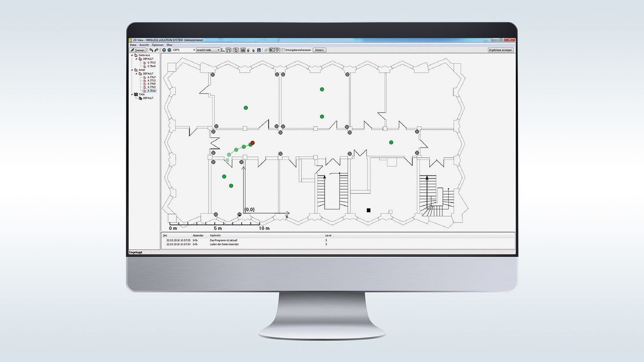Screen dimensions: 644x362
Task: Select anchor A 77e7 in tree
Action: pyautogui.click(x=152, y=77)
